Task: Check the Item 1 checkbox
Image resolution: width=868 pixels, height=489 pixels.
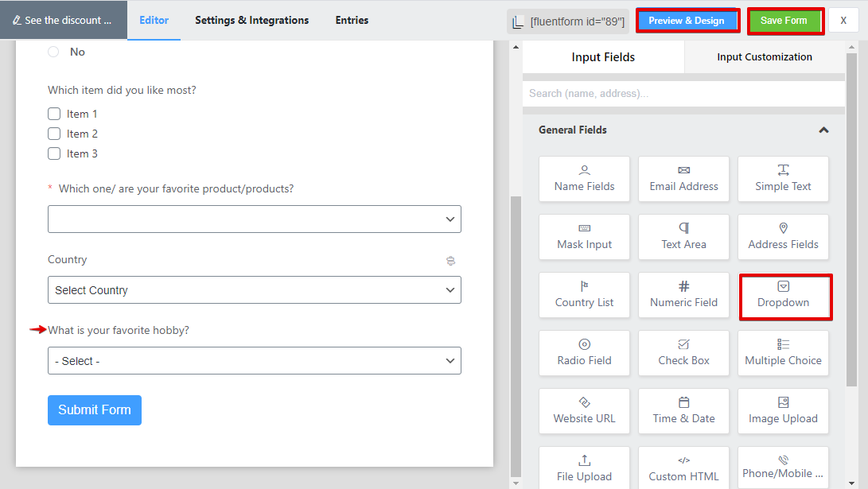Action: 54,114
